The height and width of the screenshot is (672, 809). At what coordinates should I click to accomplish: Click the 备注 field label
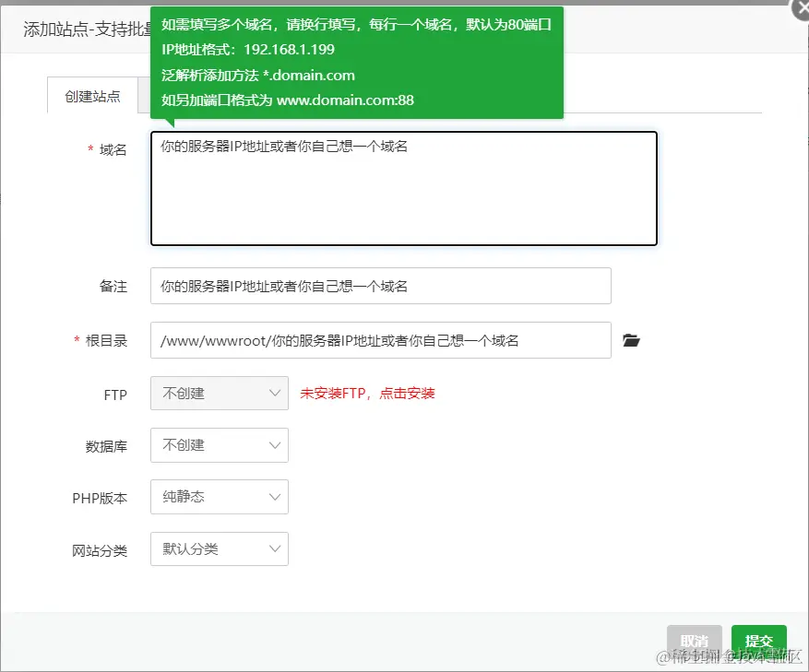coord(113,287)
